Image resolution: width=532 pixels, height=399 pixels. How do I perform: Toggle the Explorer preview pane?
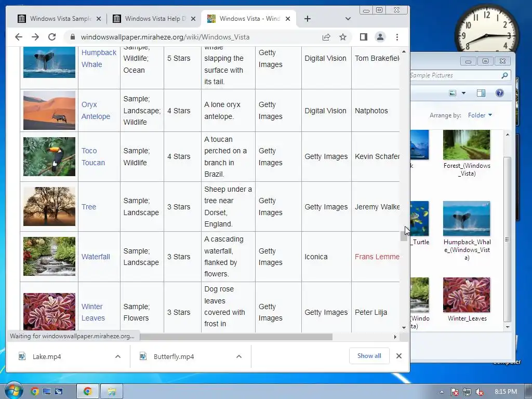click(481, 93)
